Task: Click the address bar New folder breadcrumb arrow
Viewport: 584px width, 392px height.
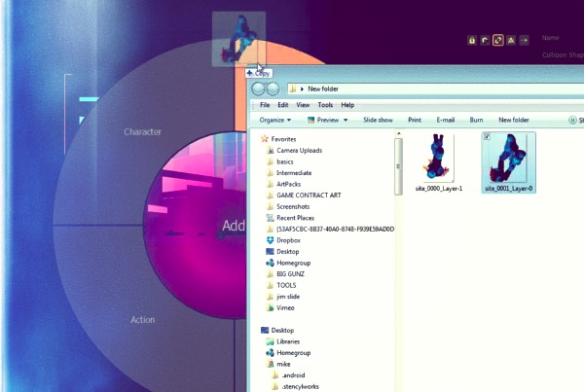Action: [x=301, y=89]
